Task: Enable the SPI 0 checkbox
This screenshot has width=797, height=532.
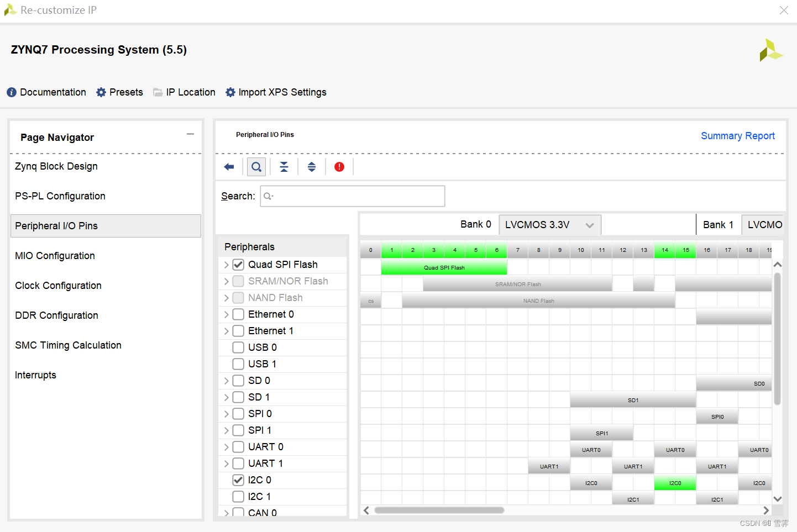Action: click(238, 414)
